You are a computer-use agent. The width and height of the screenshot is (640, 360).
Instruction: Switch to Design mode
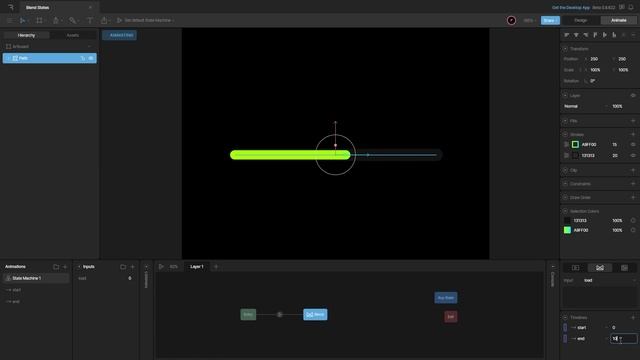[x=580, y=20]
